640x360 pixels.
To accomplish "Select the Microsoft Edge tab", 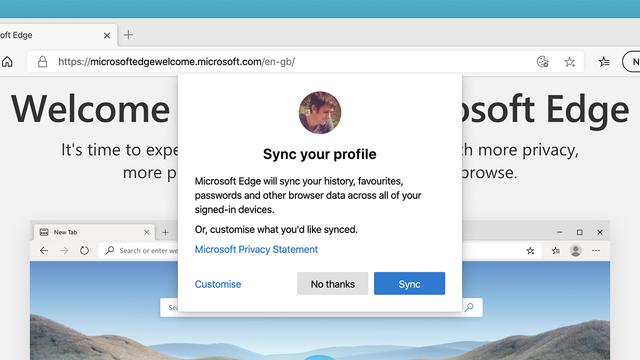I will pos(57,35).
